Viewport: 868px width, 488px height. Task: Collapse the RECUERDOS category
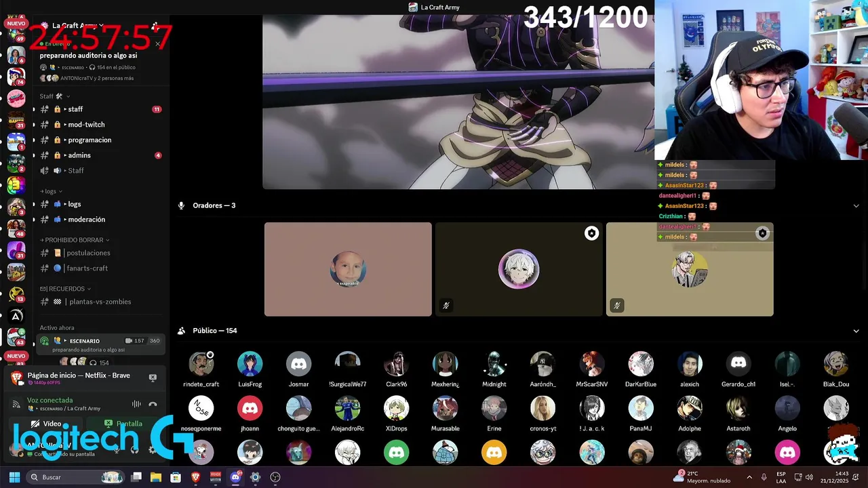[65, 289]
